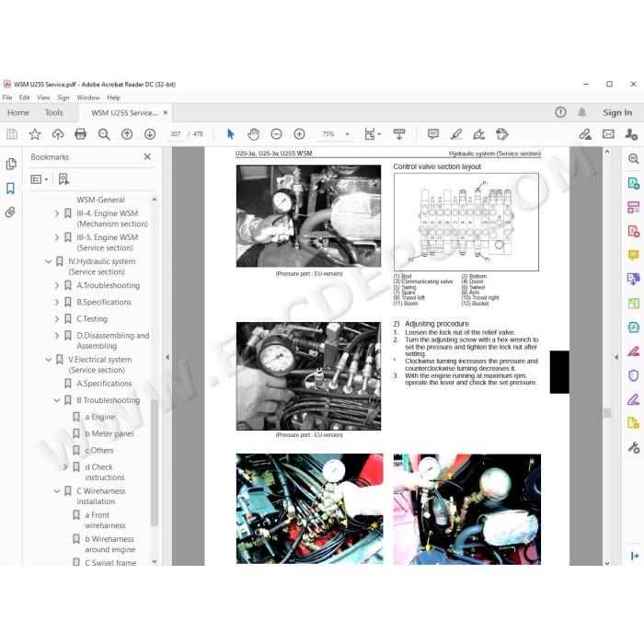Open Export PDF tool in right pane
644x644 pixels.
click(x=633, y=183)
